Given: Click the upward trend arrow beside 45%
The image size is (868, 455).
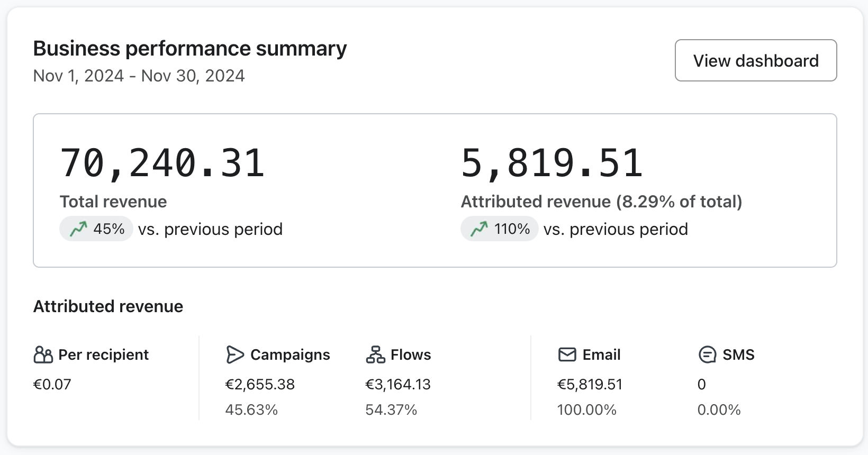Looking at the screenshot, I should [78, 229].
